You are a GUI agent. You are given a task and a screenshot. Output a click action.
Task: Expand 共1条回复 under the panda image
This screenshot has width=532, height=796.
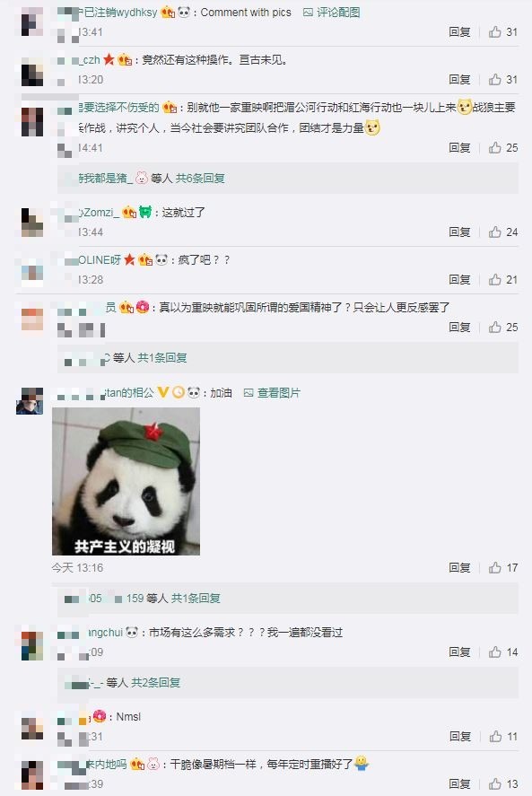pos(196,599)
